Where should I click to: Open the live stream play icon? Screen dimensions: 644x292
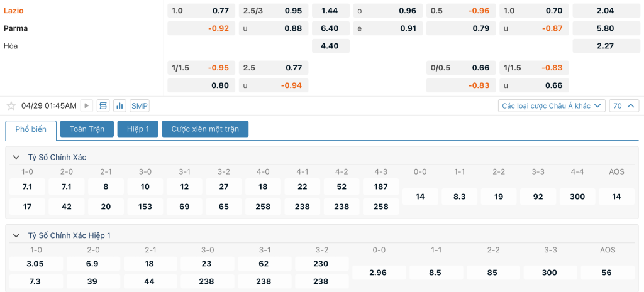click(86, 105)
